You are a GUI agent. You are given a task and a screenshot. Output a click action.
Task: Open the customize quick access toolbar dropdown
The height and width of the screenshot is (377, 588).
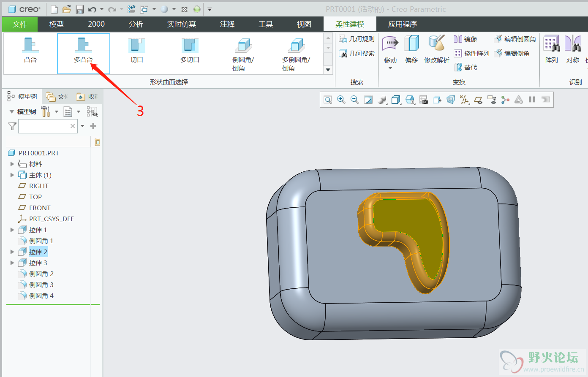pos(210,9)
